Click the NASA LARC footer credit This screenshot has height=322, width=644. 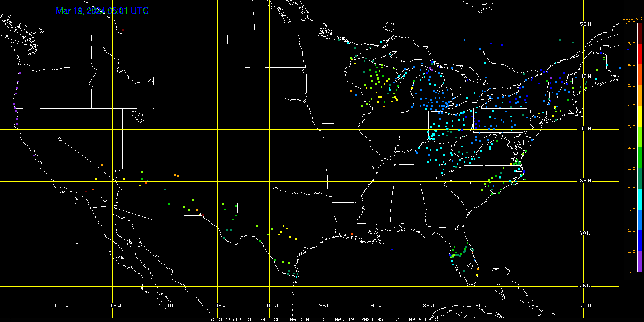point(423,319)
